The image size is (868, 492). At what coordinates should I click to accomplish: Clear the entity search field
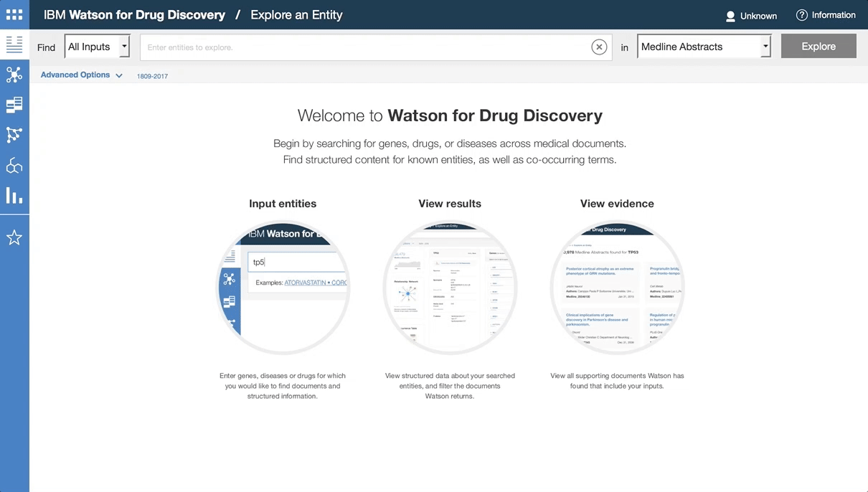pos(599,47)
